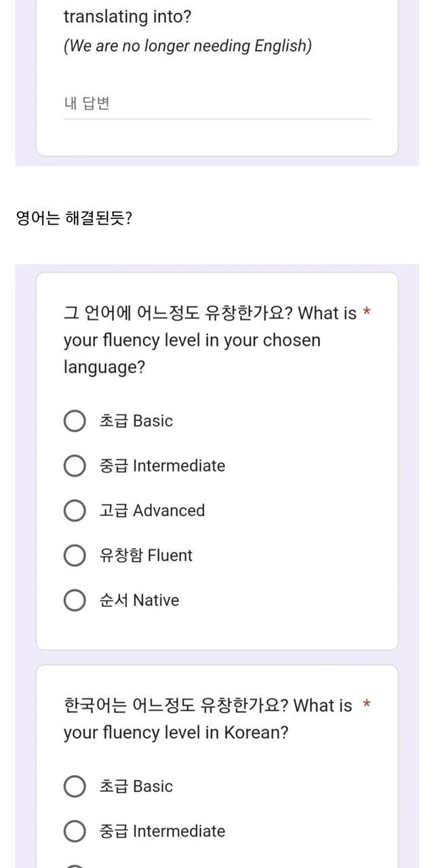Click the "We are no longer needing English" note
434x868 pixels.
(187, 47)
